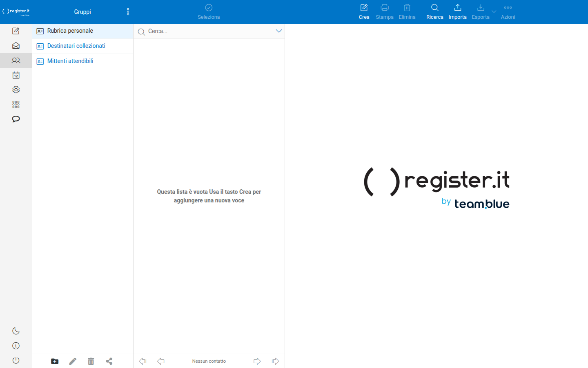Click the Gruppi panel header title
The image size is (588, 368).
(x=82, y=12)
